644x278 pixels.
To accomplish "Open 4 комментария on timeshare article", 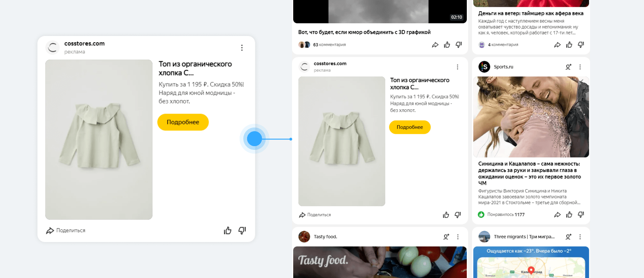I will [x=503, y=45].
